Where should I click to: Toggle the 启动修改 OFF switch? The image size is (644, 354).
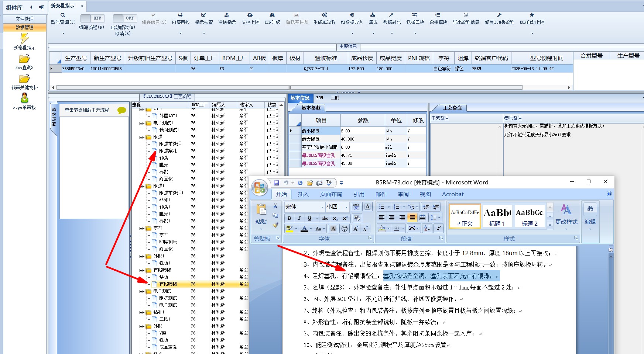click(x=125, y=18)
